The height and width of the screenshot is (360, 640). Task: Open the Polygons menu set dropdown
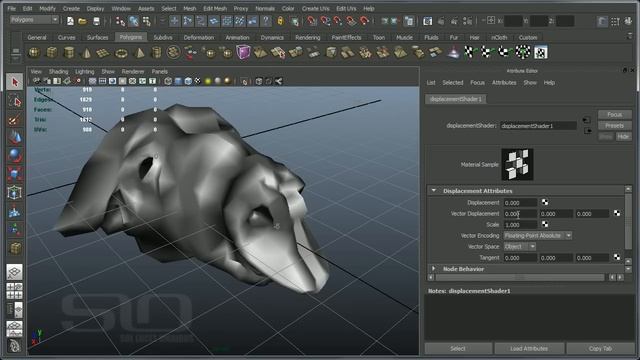click(x=34, y=20)
